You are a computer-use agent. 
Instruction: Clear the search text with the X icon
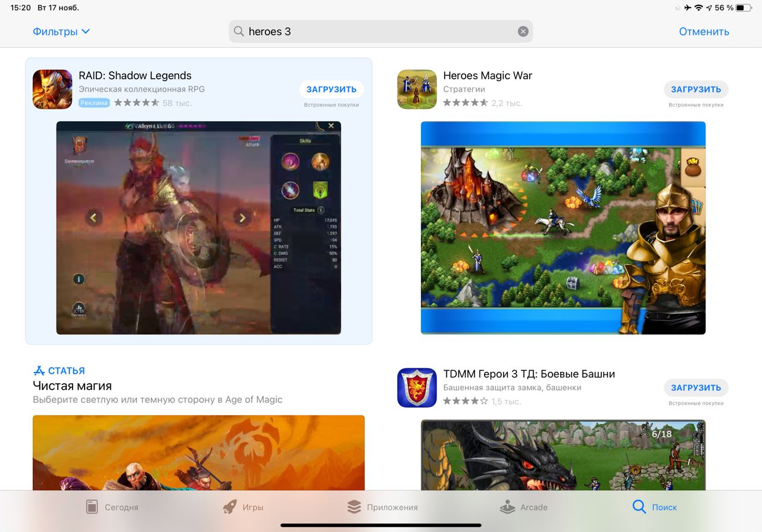523,32
